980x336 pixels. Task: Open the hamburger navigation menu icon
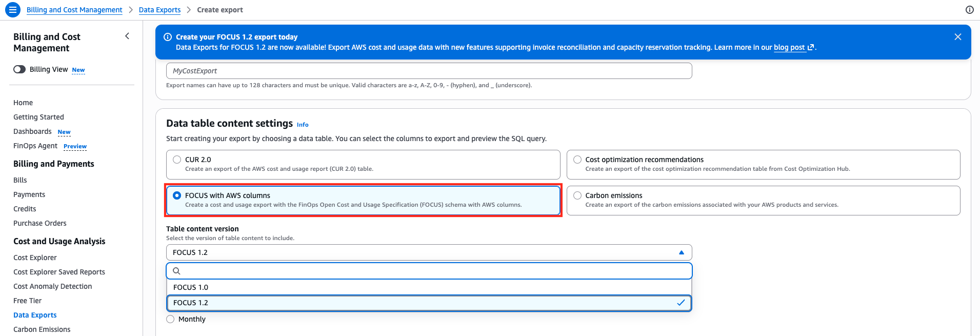[13, 10]
